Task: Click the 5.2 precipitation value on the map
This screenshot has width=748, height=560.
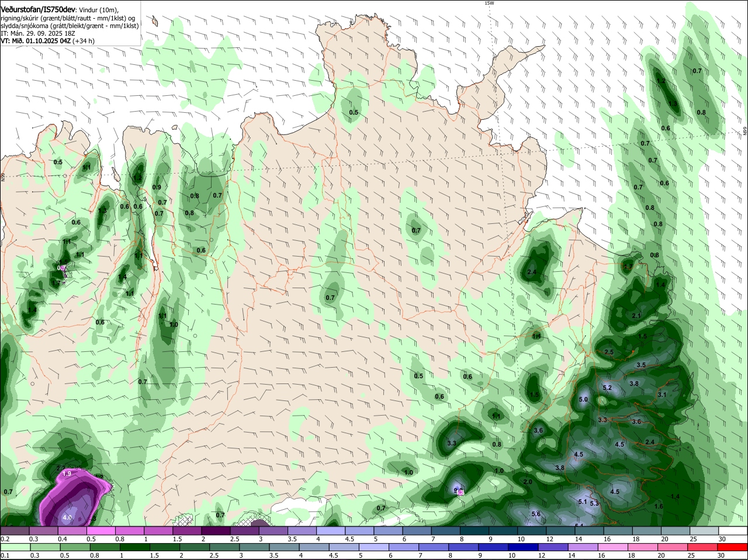Action: point(607,388)
